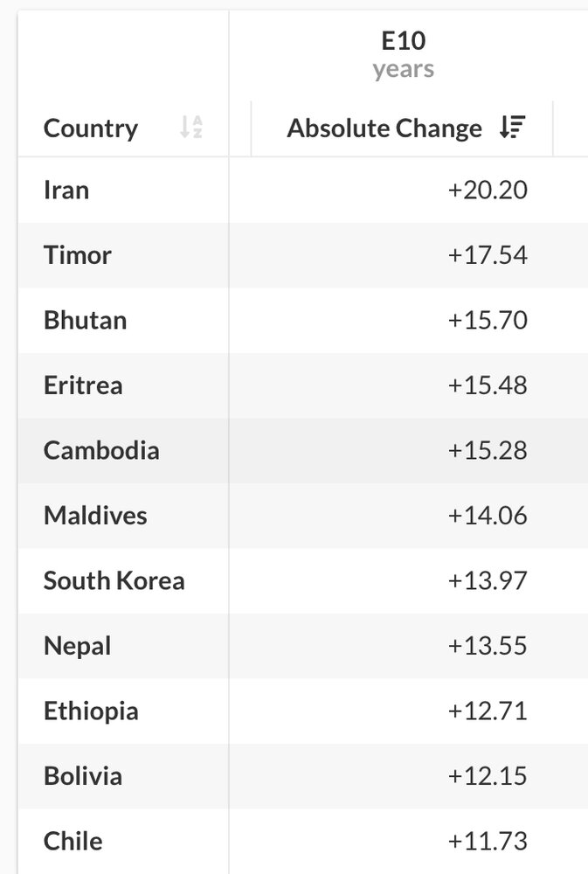588x874 pixels.
Task: Select the Timor country cell
Action: 78,255
